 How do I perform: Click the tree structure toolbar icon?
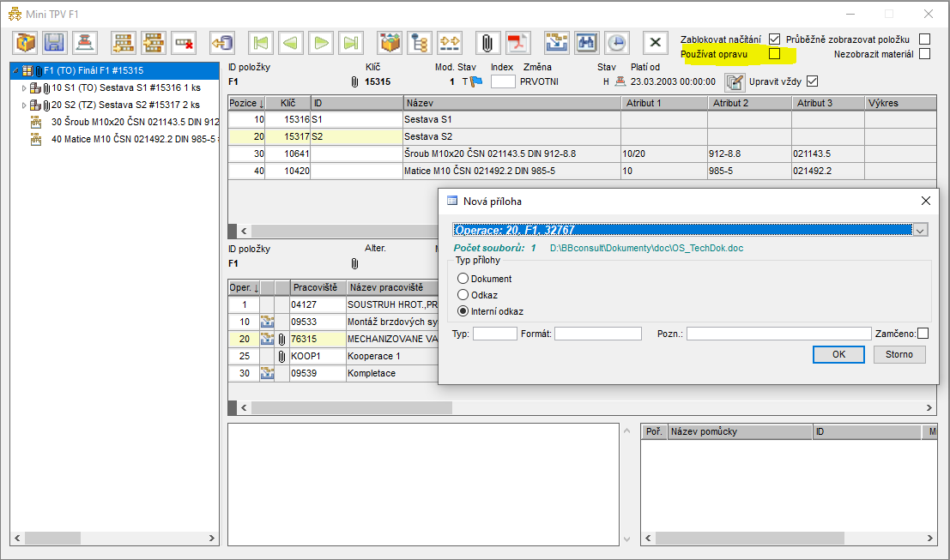coord(420,43)
